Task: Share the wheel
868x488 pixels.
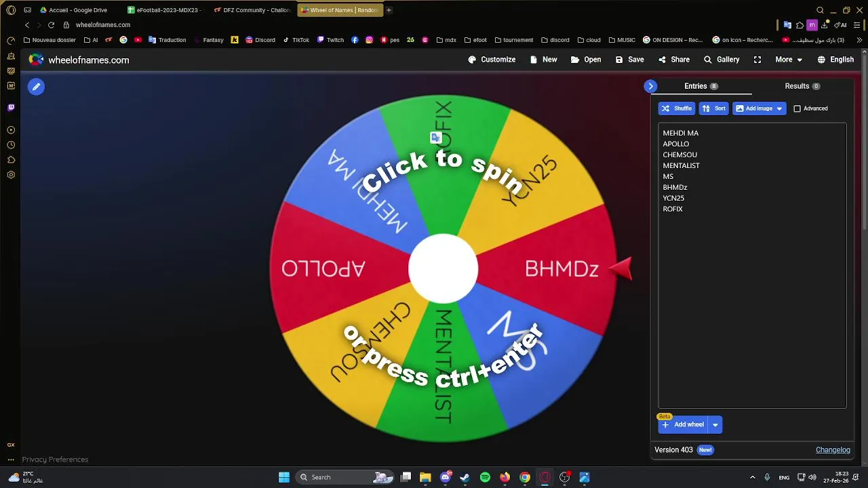Action: click(674, 60)
